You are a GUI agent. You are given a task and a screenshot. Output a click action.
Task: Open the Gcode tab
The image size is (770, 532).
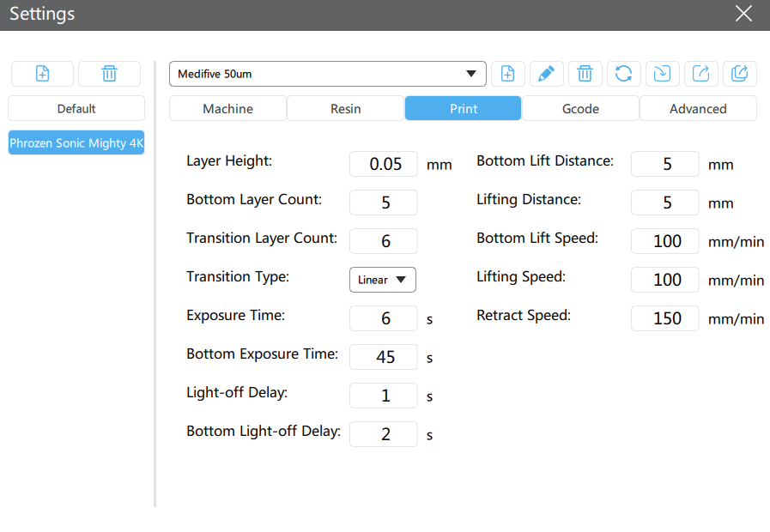tap(580, 108)
